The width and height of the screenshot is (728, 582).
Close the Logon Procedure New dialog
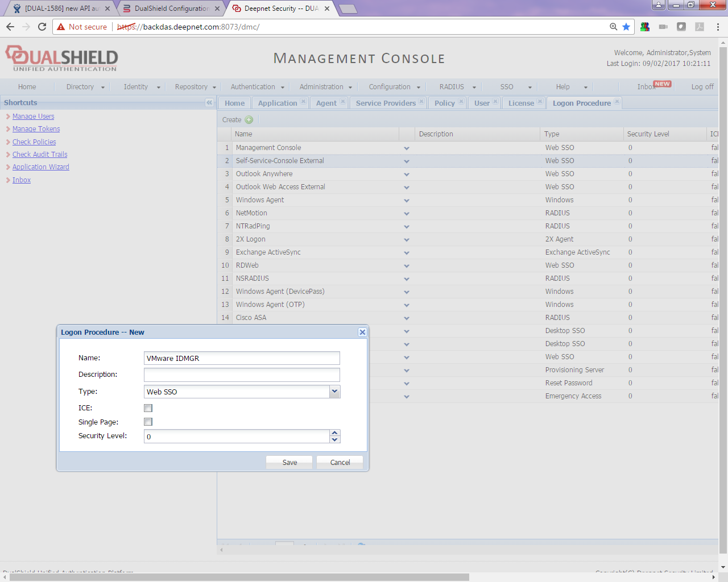(362, 332)
